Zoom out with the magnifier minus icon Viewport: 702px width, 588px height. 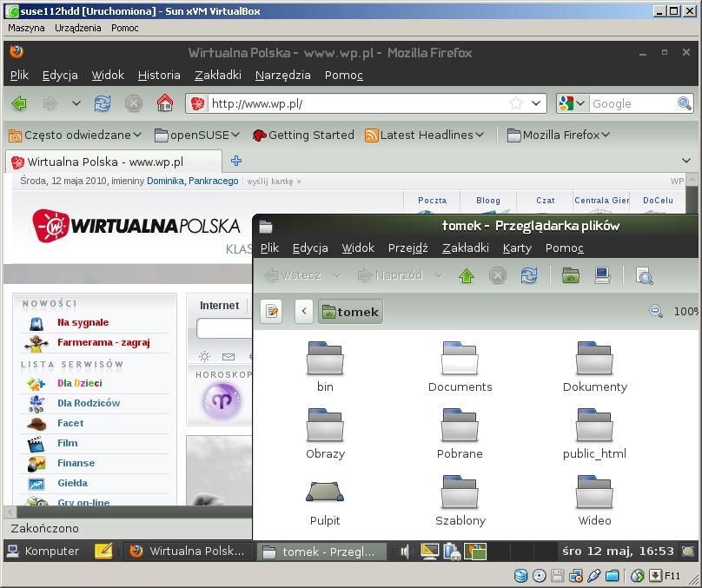(656, 311)
